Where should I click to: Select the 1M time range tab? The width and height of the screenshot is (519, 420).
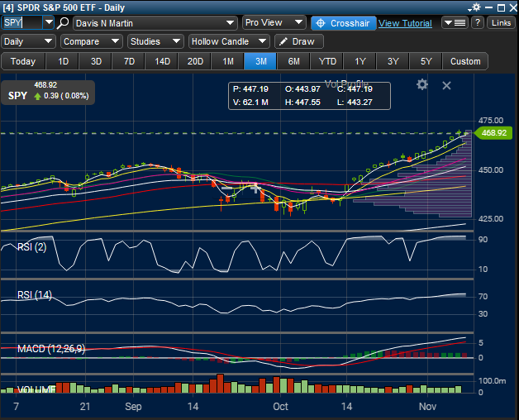tap(228, 61)
